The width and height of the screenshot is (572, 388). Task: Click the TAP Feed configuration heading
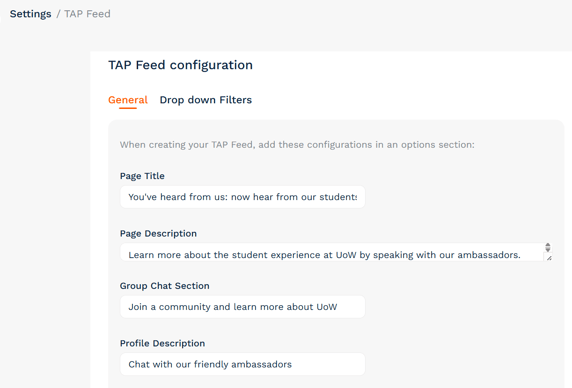[181, 65]
